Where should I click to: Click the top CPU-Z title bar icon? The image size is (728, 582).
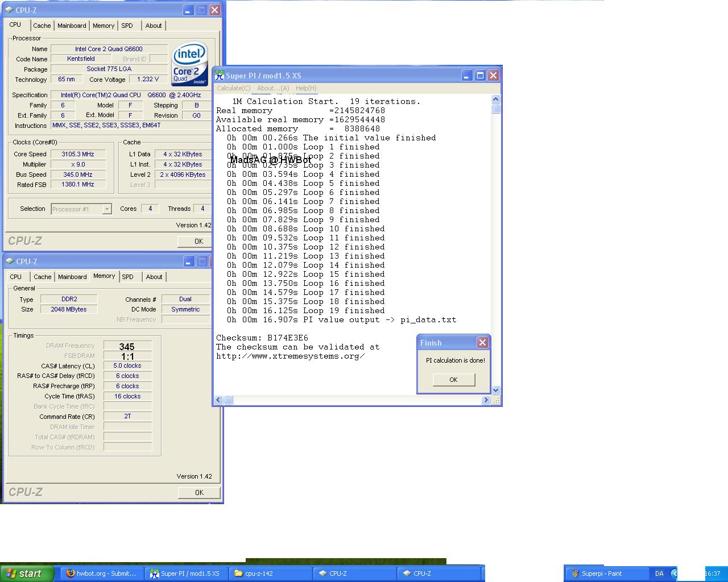pos(10,10)
